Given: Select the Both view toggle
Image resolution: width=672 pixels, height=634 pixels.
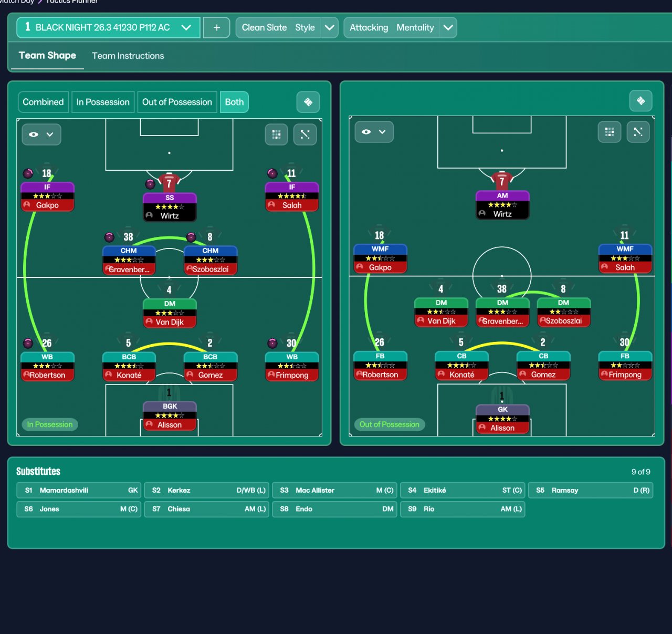Looking at the screenshot, I should tap(234, 102).
